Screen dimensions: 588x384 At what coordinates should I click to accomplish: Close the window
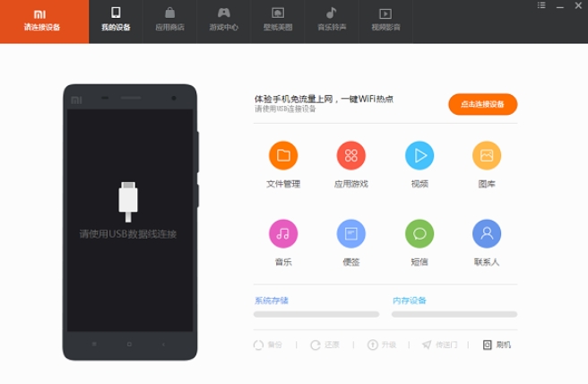[x=578, y=5]
